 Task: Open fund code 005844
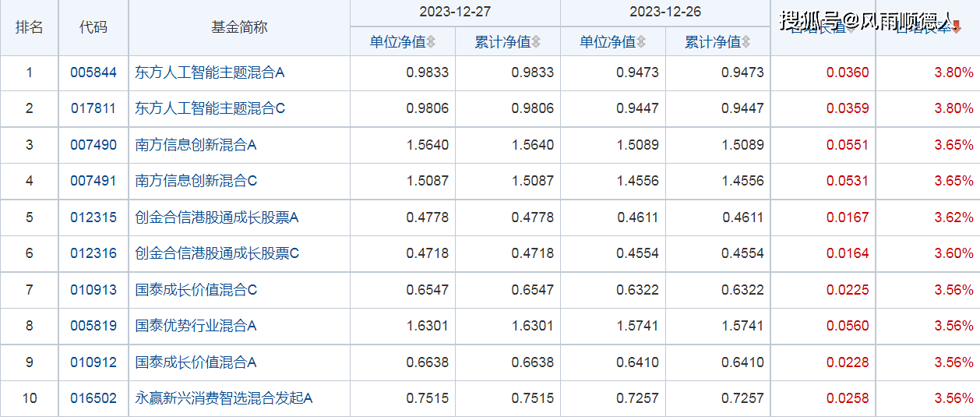click(93, 72)
